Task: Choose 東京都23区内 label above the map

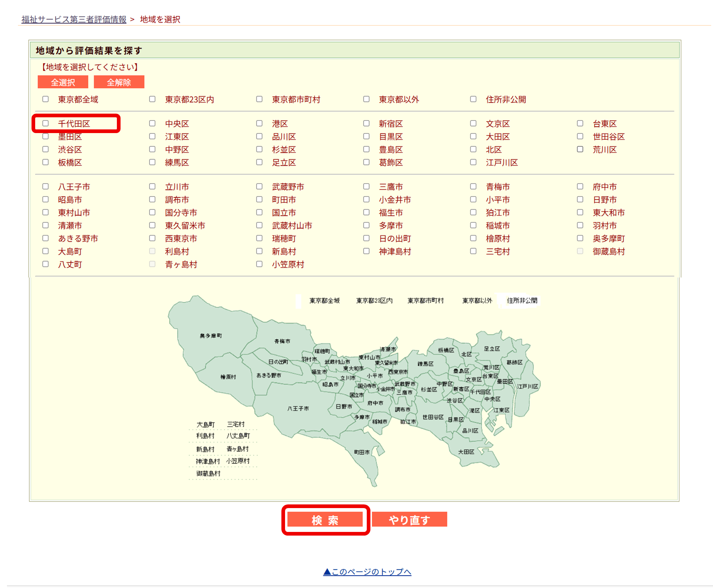Action: tap(374, 301)
